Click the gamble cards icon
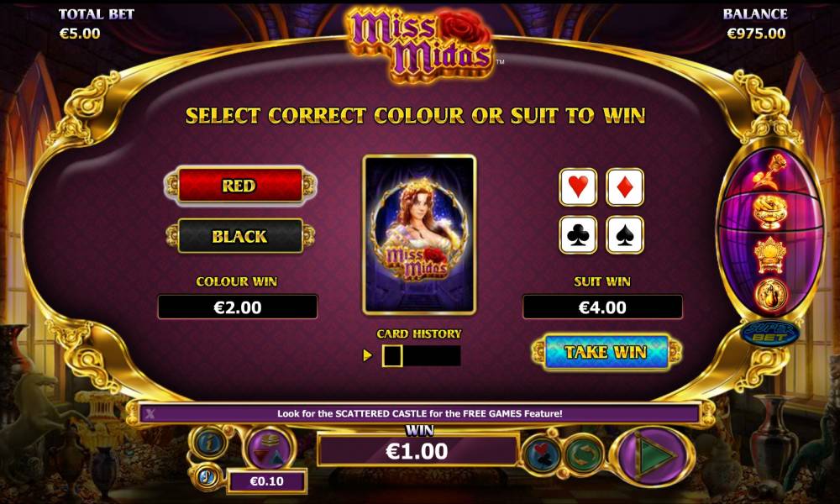840x504 pixels. [x=541, y=454]
